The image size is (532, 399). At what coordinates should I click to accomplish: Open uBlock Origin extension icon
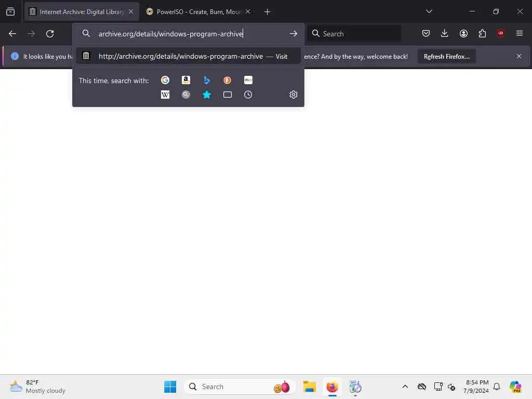click(x=501, y=33)
